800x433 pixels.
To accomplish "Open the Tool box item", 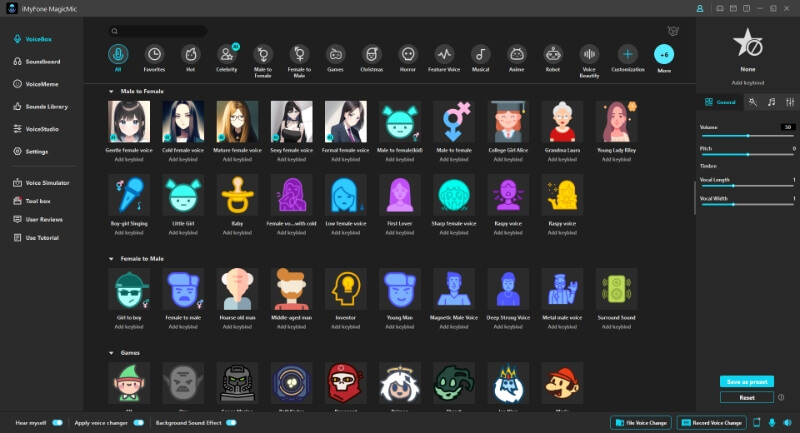I will click(x=32, y=201).
